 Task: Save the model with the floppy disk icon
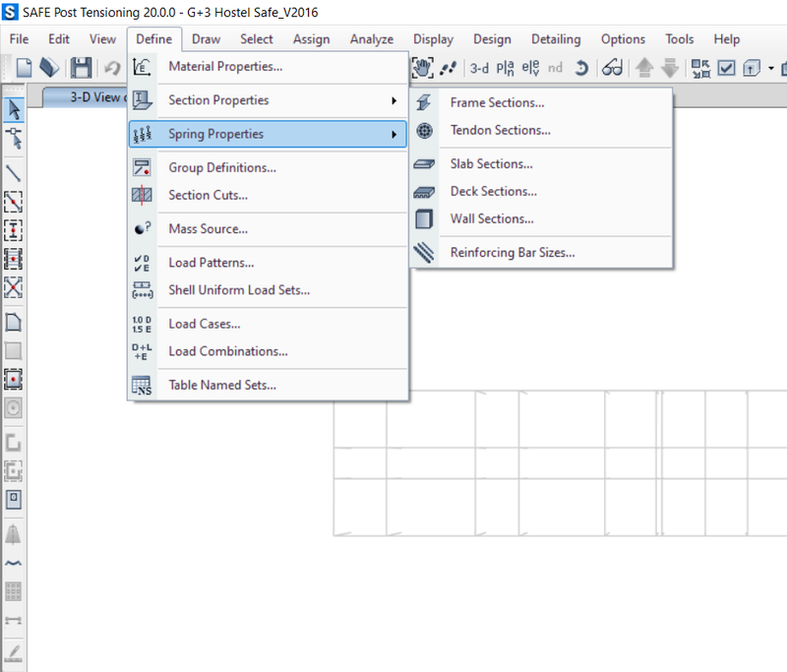[x=81, y=68]
